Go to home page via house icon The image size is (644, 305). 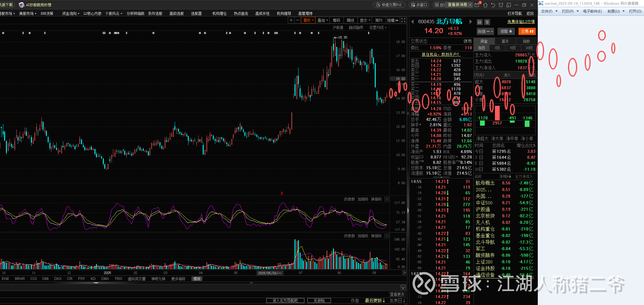pyautogui.click(x=485, y=5)
